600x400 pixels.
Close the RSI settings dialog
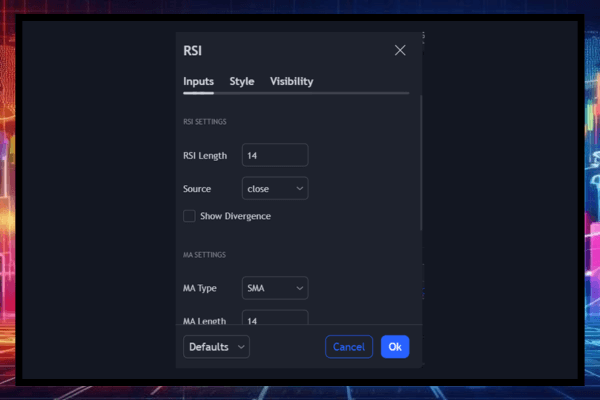tap(400, 50)
